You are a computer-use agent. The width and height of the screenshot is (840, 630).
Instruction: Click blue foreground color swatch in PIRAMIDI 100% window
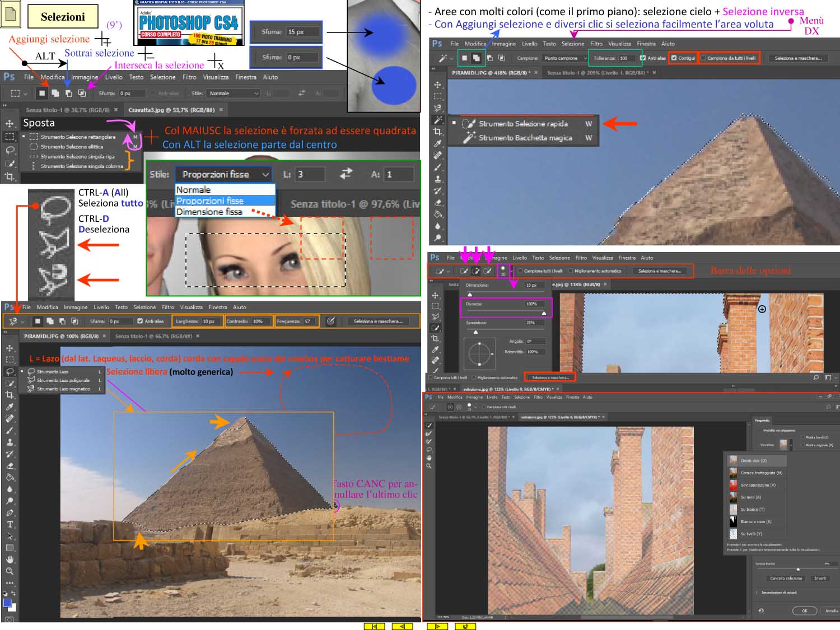click(7, 603)
